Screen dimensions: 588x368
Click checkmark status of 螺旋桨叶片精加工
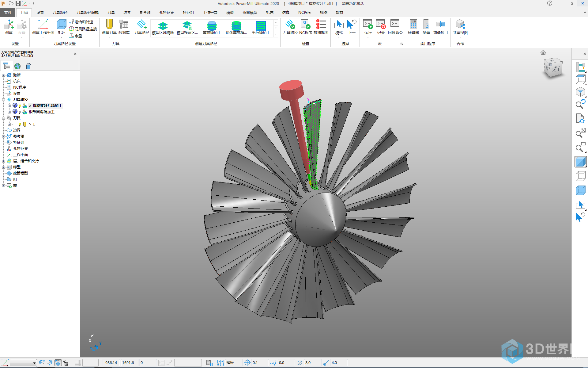pos(15,105)
